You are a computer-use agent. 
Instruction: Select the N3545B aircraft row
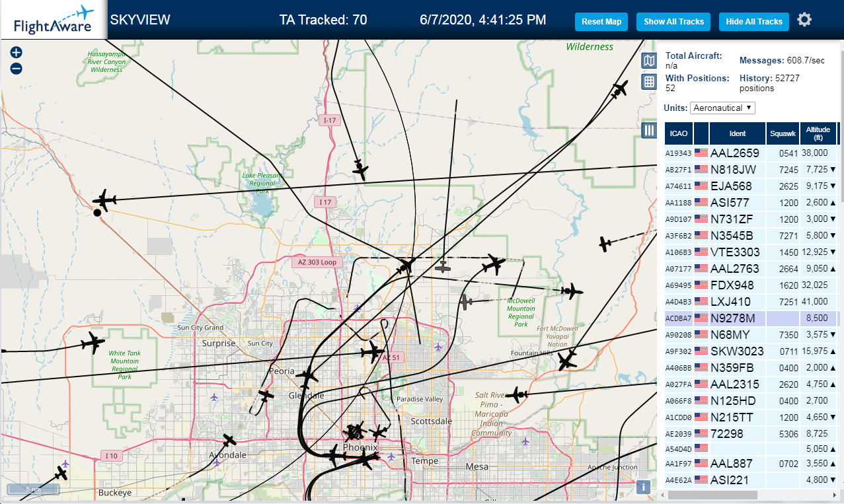[751, 236]
